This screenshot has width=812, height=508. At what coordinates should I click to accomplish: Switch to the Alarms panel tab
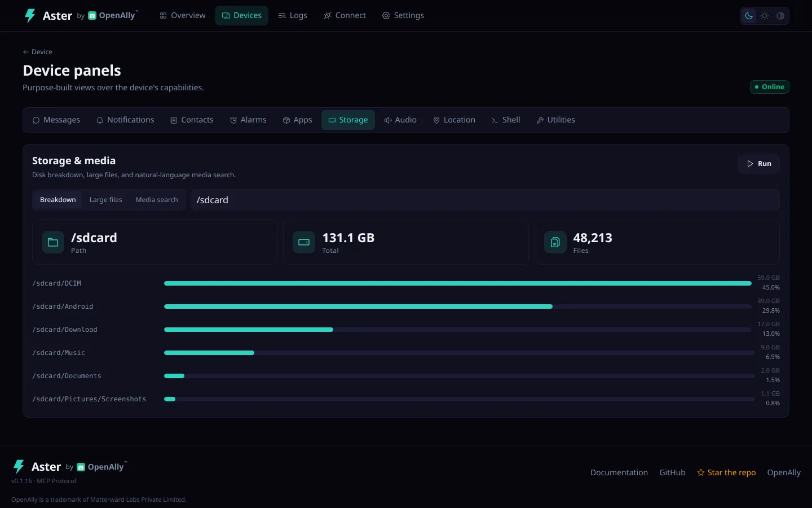pos(248,120)
